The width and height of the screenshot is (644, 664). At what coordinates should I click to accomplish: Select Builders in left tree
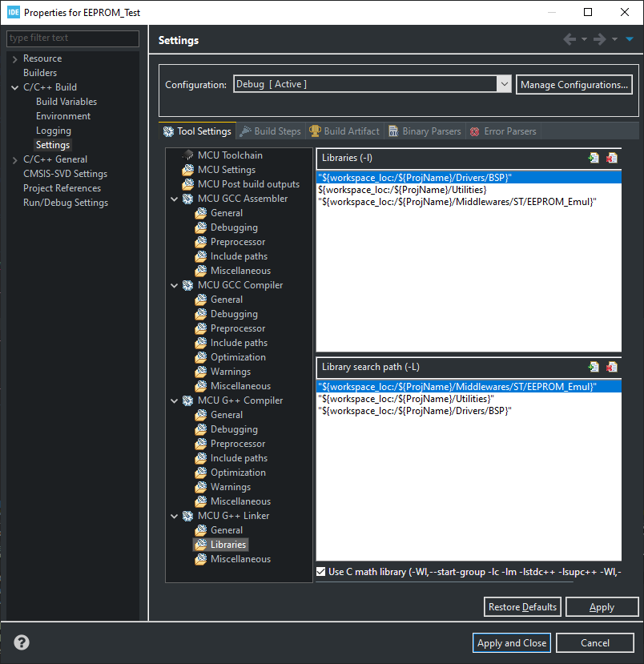point(40,73)
